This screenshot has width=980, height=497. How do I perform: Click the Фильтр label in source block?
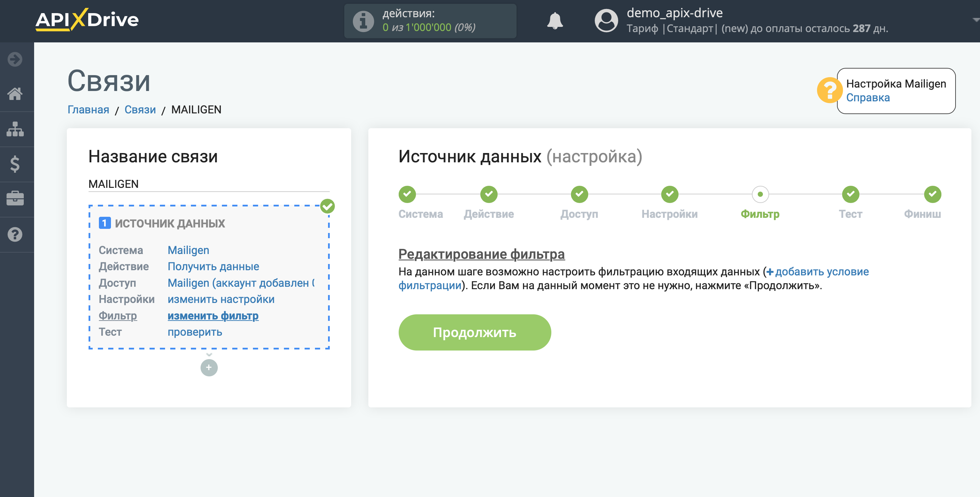click(x=118, y=315)
